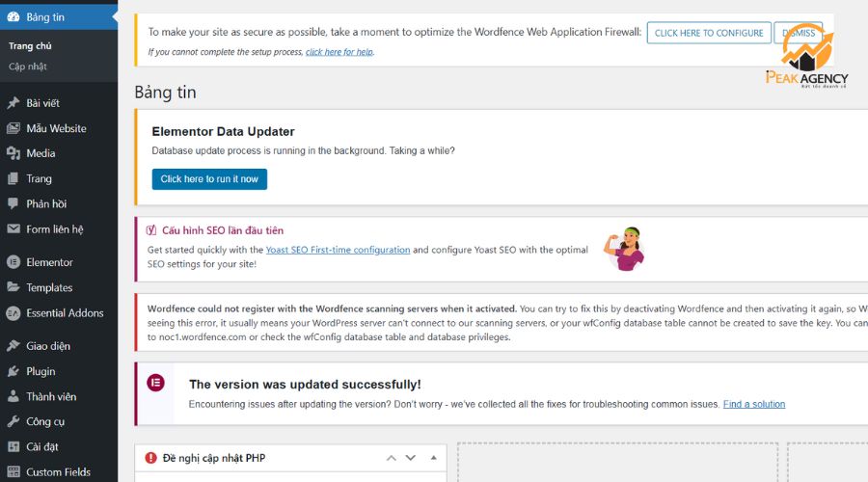Click the 'Click here to run it now' button
Screen dimensions: 868x482
pos(209,179)
